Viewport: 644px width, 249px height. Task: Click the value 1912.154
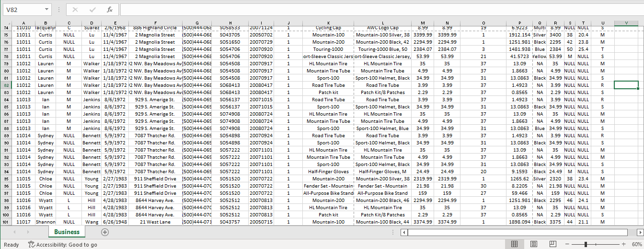[519, 35]
